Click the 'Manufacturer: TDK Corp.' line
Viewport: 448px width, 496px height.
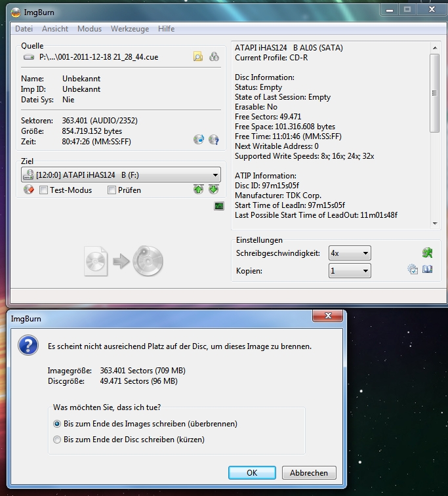coord(277,196)
